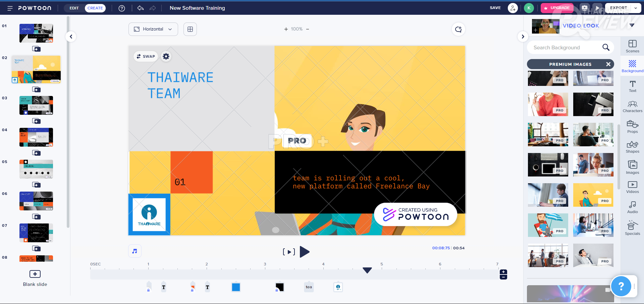The image size is (644, 304).
Task: Select the woman in red background image
Action: [548, 104]
